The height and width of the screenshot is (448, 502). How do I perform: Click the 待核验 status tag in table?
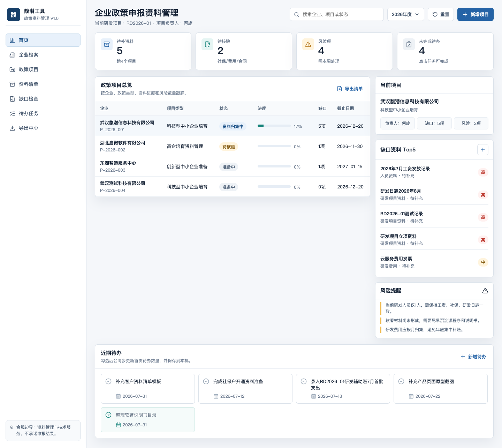229,147
